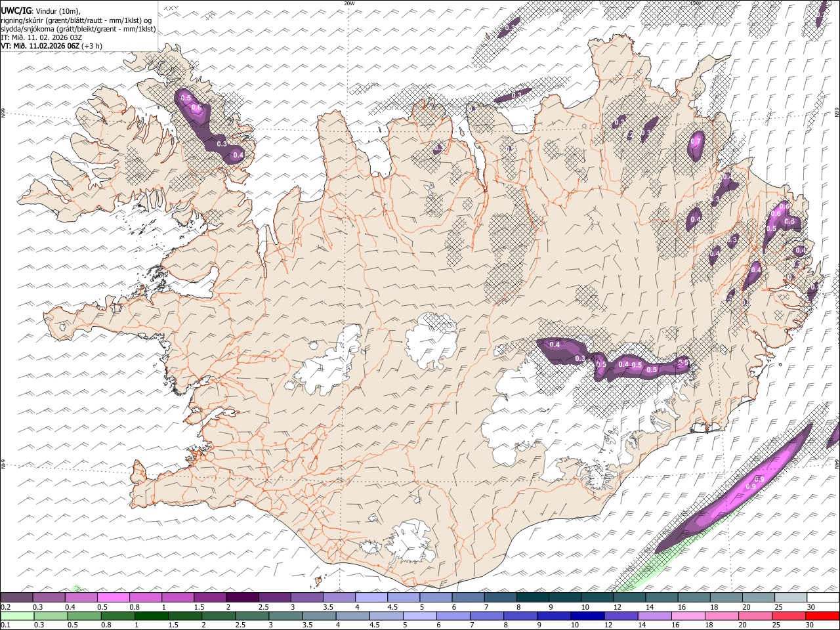
Task: Click the 20W longitude label
Action: [x=350, y=3]
